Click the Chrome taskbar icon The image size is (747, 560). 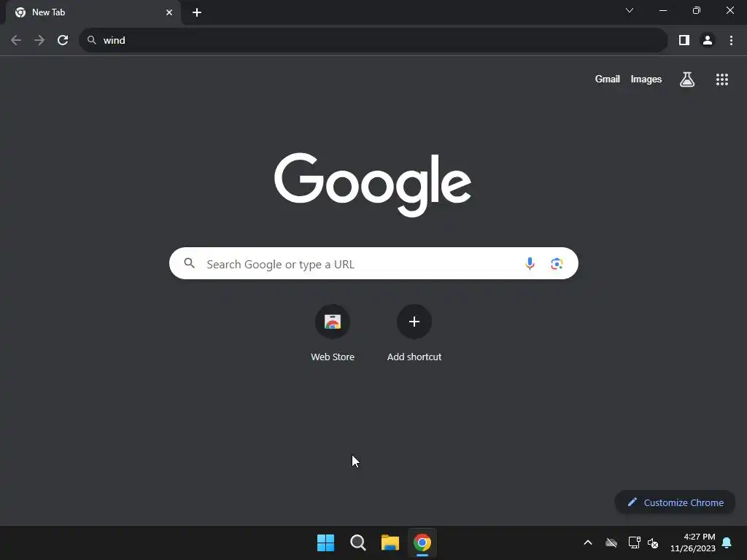[x=422, y=542]
